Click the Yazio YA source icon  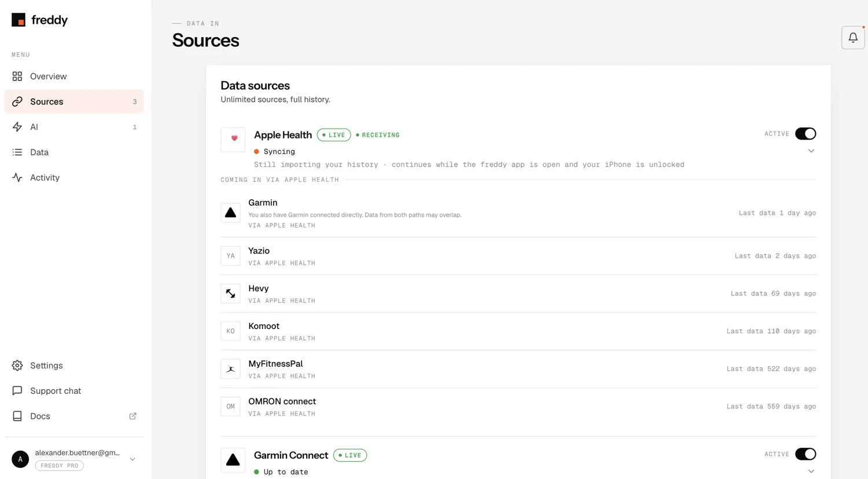coord(230,256)
